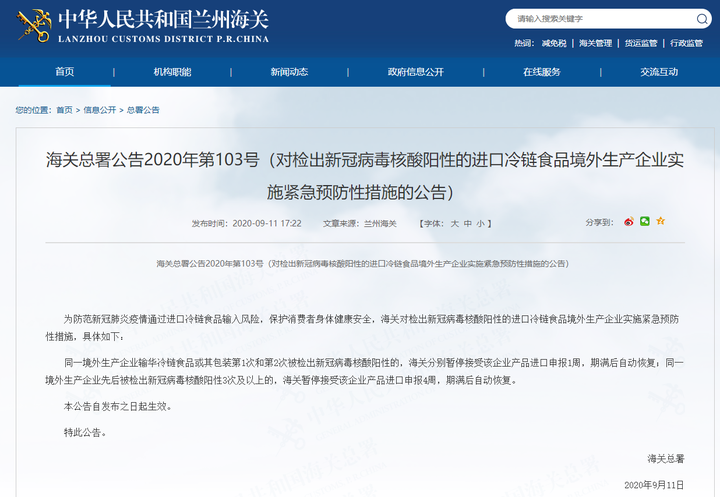Click article source 兰州海关 text
This screenshot has height=497, width=720.
pos(380,224)
